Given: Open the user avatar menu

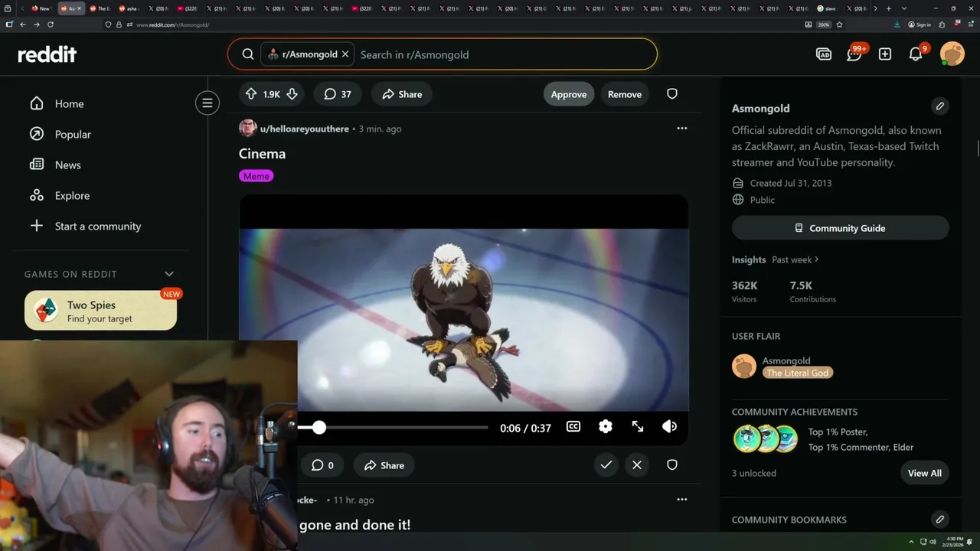Looking at the screenshot, I should [x=952, y=54].
